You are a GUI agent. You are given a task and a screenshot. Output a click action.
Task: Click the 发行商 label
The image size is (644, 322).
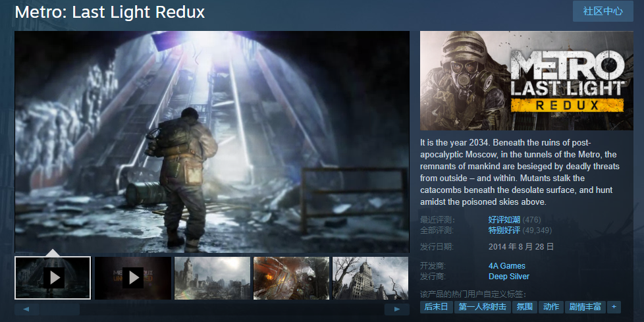(433, 277)
